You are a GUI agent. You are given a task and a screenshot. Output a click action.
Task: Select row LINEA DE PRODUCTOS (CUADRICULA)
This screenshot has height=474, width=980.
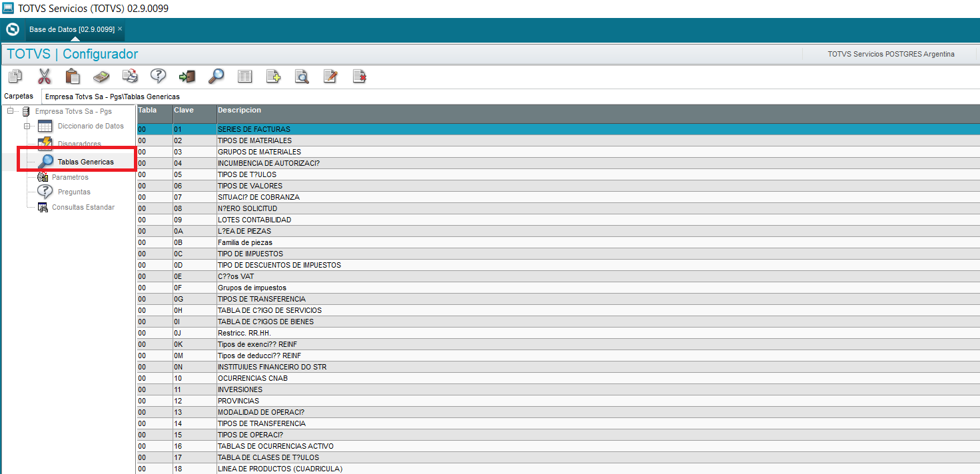[x=558, y=469]
